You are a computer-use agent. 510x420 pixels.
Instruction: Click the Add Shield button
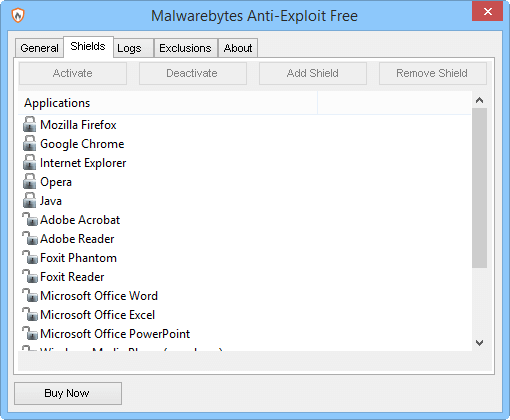313,73
